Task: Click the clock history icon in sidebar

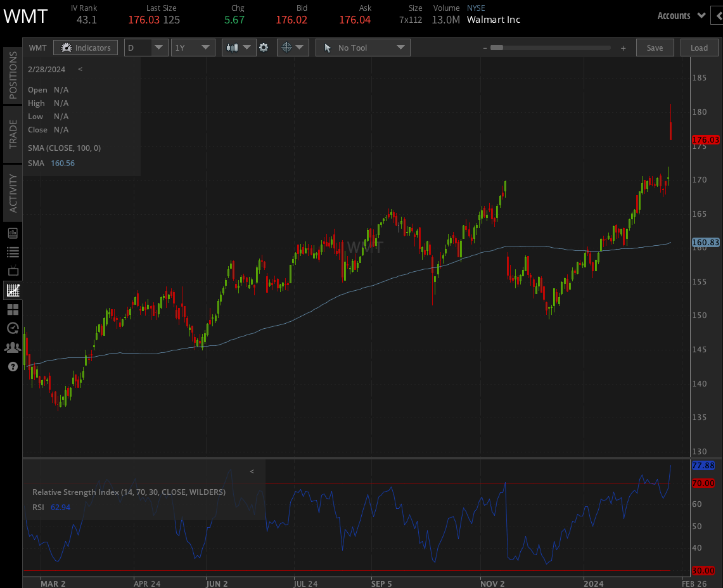Action: (13, 328)
